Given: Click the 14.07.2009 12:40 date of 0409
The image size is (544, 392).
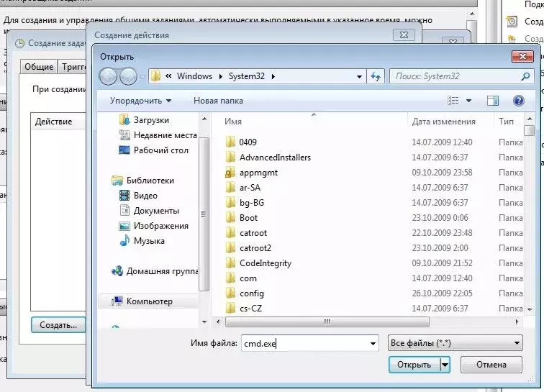Looking at the screenshot, I should (442, 142).
